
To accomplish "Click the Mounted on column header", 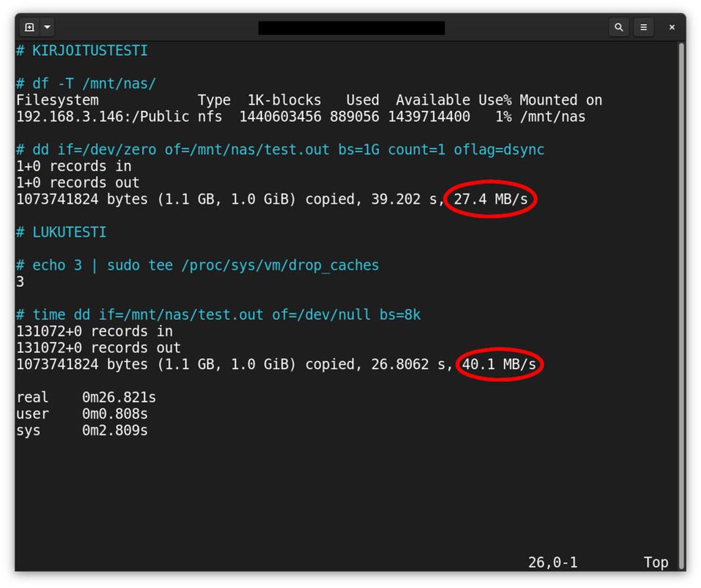I will (x=561, y=100).
